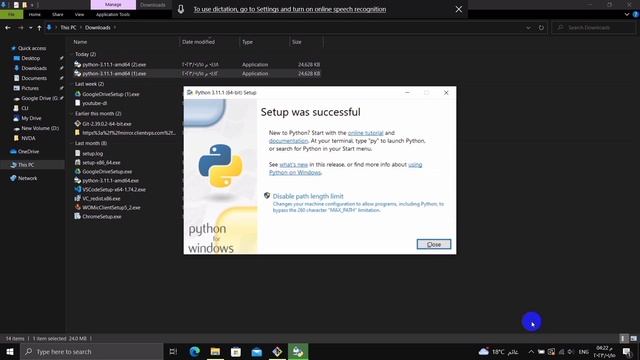Select the https%3a%2f%2fmirror.clientvps zip icon
Image resolution: width=640 pixels, height=360 pixels.
coord(78,133)
